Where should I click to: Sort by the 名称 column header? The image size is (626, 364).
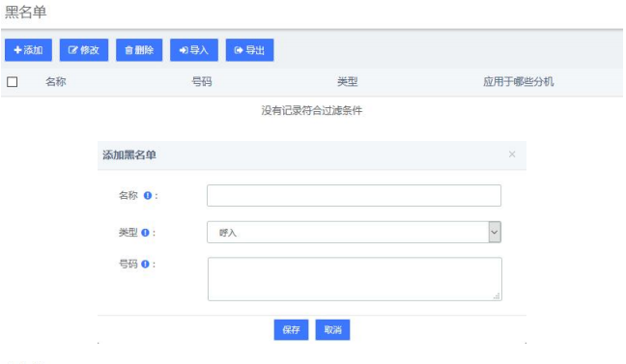click(x=55, y=82)
